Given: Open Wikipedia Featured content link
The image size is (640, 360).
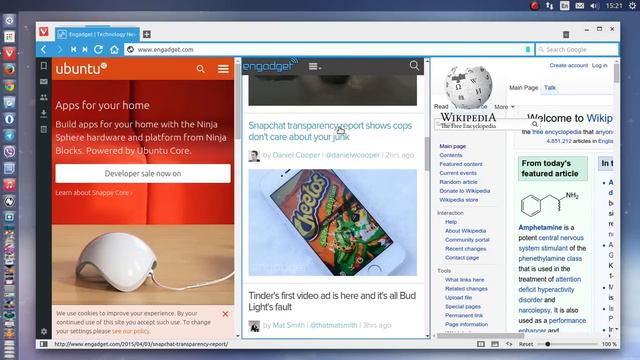Looking at the screenshot, I should click(x=461, y=164).
